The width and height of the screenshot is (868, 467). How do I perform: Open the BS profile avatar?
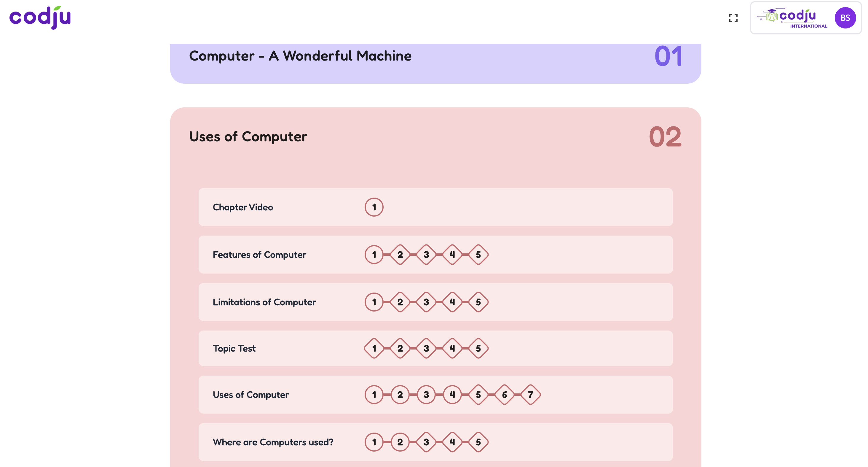[845, 18]
